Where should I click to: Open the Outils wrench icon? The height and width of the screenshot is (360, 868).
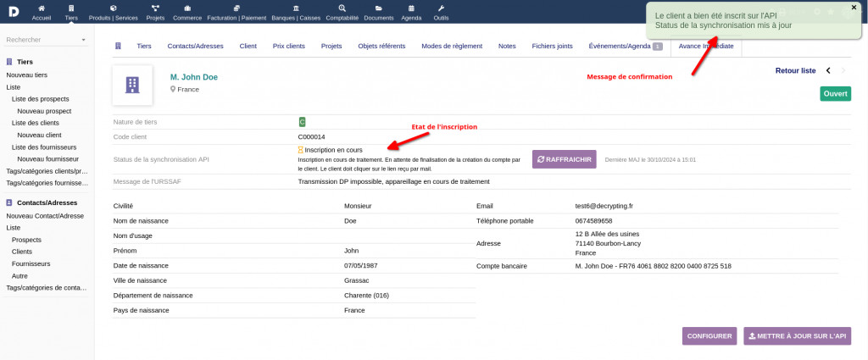pos(441,8)
